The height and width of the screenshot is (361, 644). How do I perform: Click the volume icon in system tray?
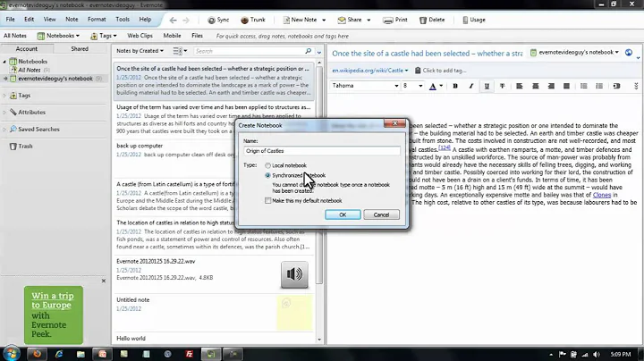tap(597, 354)
